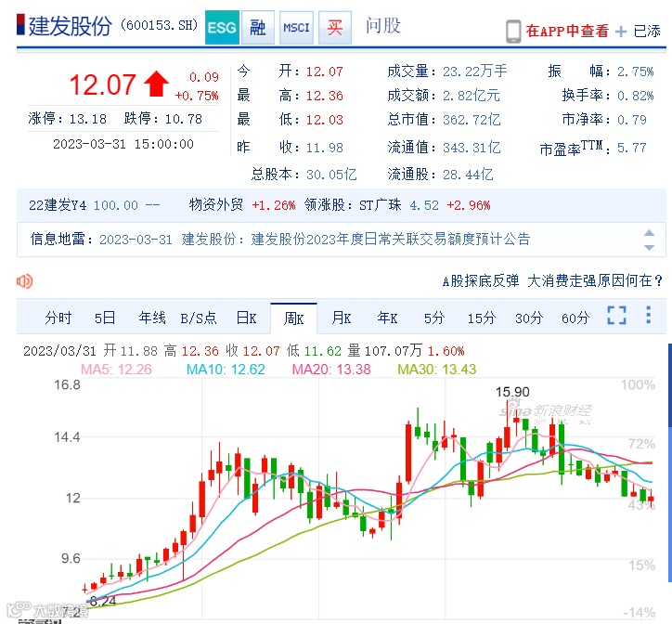This screenshot has width=672, height=624.
Task: Open the 物资外贸 sector link
Action: pos(216,205)
